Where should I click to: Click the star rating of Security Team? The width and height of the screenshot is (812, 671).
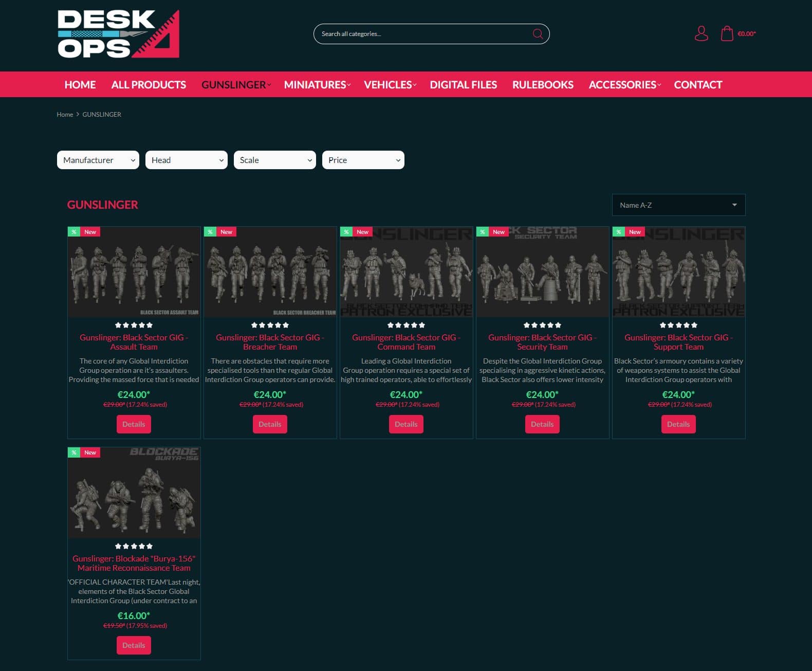coord(542,325)
